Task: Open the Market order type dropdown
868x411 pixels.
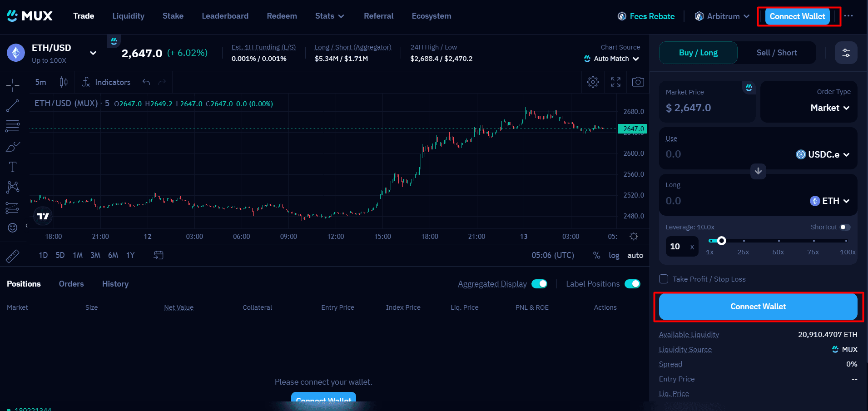Action: tap(830, 108)
